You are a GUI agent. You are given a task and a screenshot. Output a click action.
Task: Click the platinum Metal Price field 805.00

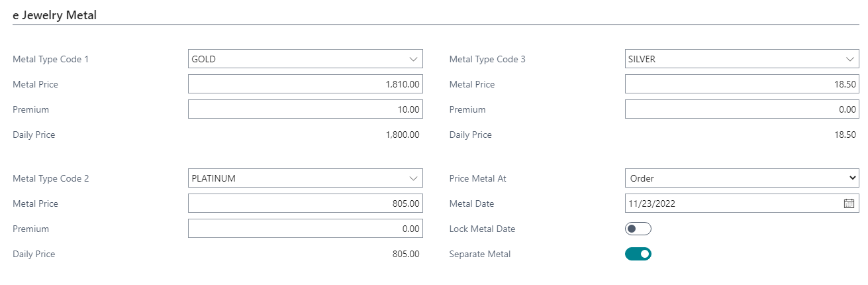(305, 203)
